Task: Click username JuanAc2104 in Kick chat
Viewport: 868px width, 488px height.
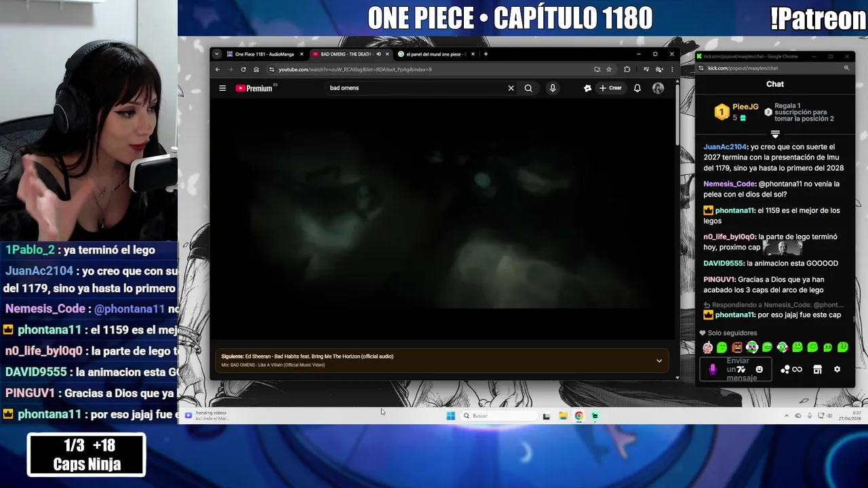Action: [x=725, y=147]
